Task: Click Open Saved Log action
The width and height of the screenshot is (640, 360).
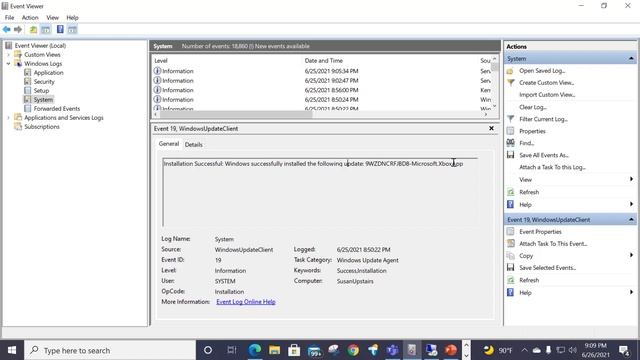Action: coord(542,71)
